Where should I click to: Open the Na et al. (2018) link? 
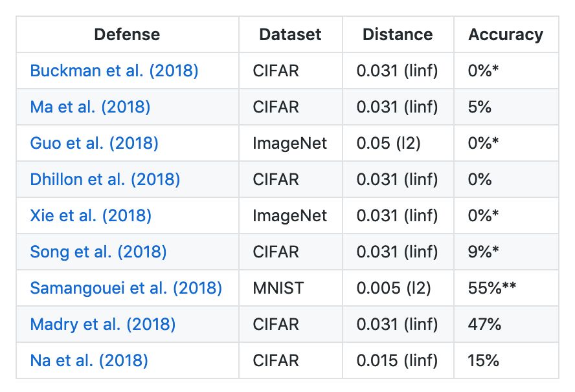[89, 360]
